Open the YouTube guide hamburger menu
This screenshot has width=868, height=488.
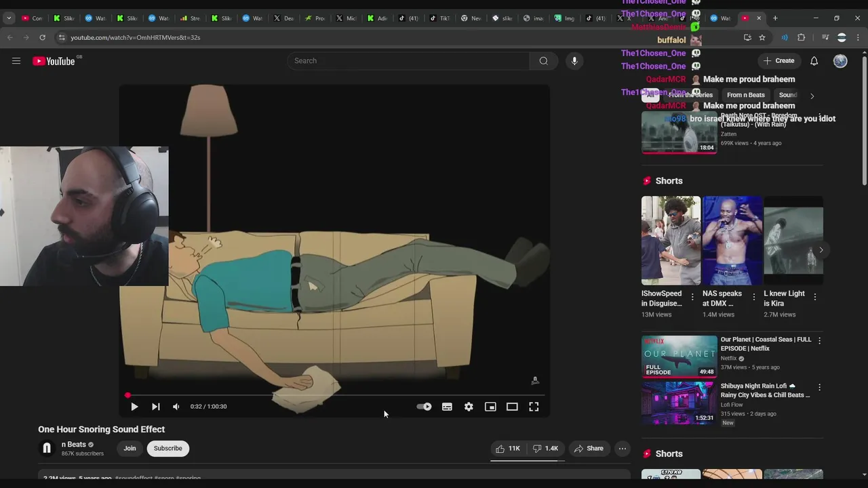click(16, 61)
